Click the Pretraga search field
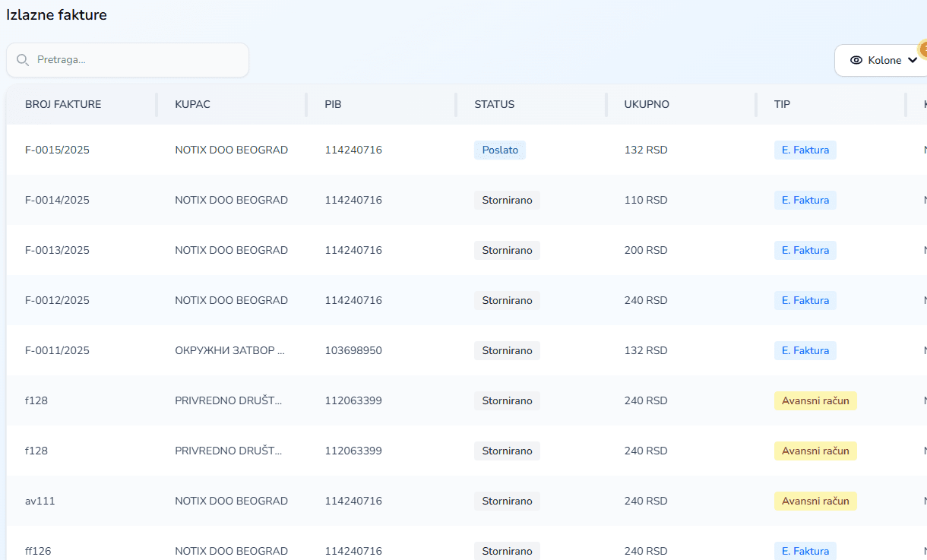 [127, 59]
